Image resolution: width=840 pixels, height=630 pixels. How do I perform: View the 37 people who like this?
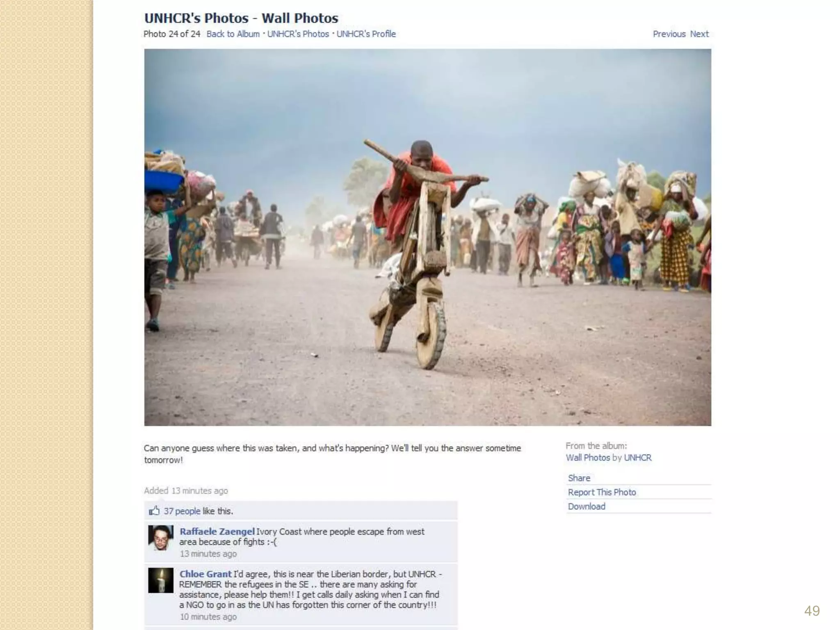pyautogui.click(x=182, y=511)
